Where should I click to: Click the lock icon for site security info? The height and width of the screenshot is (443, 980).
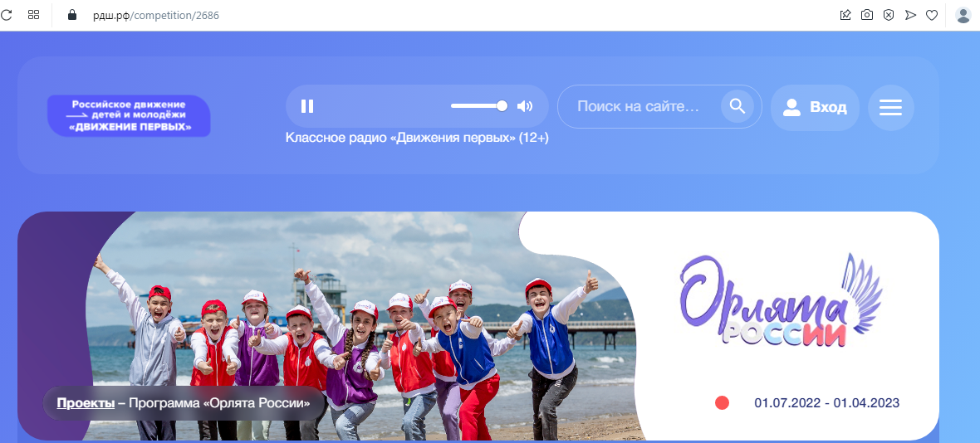72,14
